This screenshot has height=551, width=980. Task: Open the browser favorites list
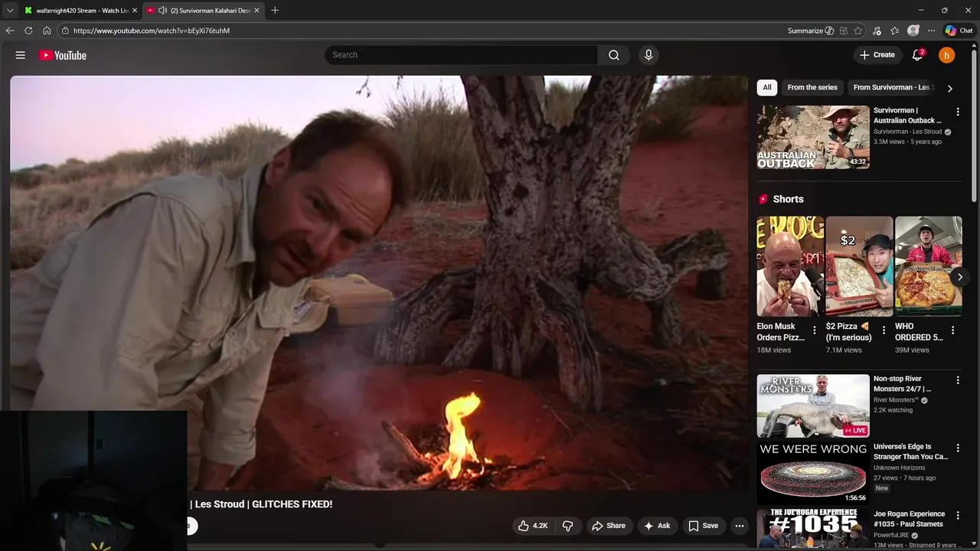point(894,31)
